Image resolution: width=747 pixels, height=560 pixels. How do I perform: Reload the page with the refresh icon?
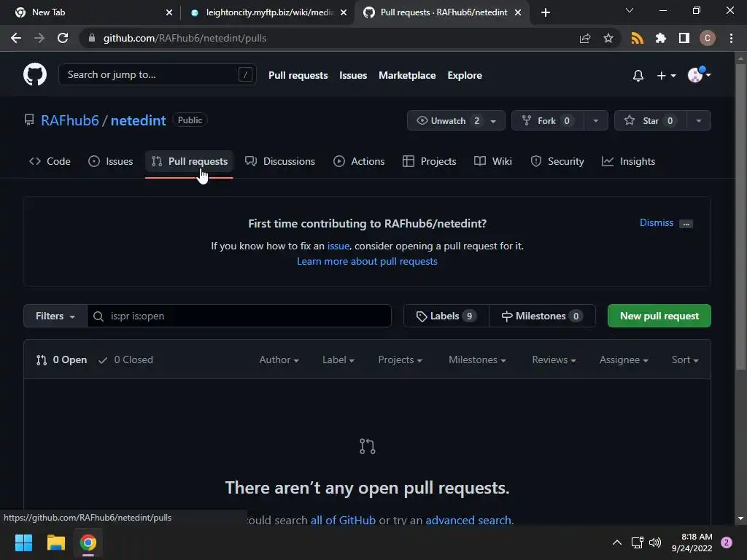coord(63,38)
